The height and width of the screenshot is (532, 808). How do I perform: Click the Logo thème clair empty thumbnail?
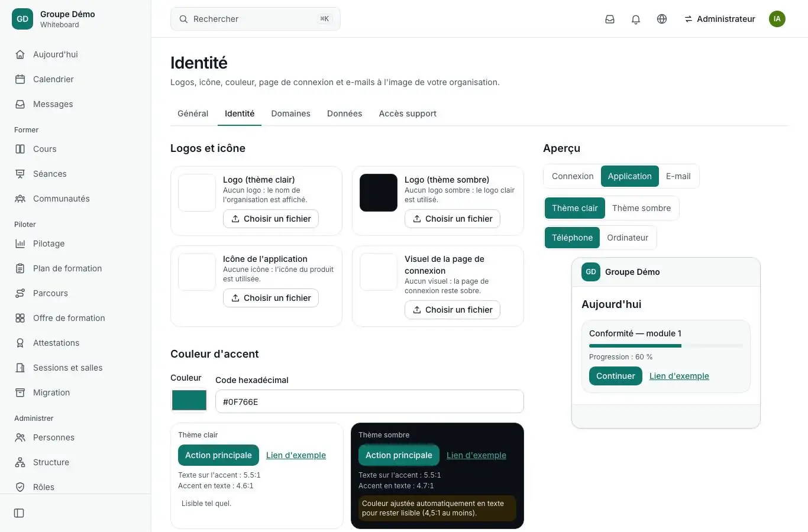(x=197, y=193)
